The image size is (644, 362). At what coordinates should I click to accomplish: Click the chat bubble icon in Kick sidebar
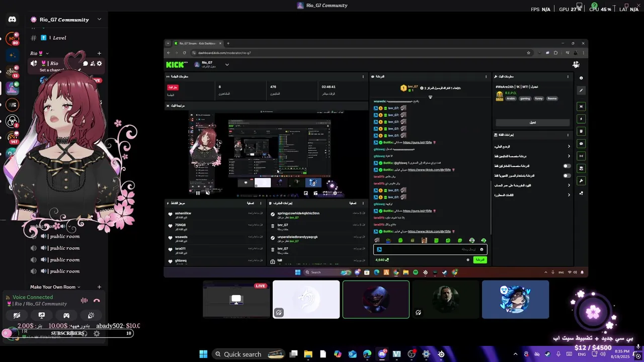pyautogui.click(x=581, y=144)
